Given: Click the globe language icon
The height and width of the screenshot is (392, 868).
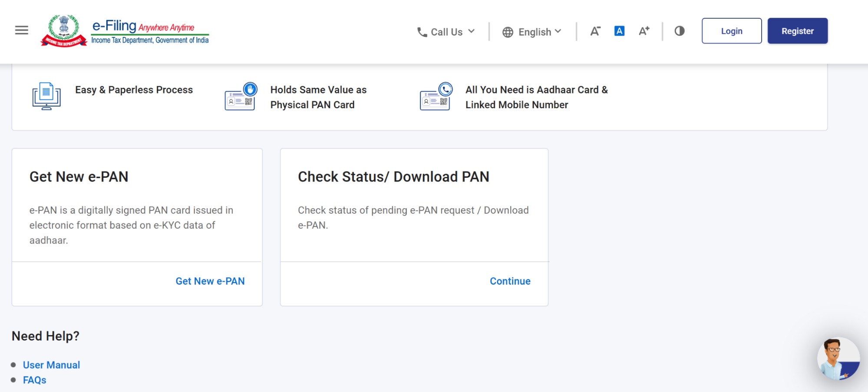Looking at the screenshot, I should (508, 32).
